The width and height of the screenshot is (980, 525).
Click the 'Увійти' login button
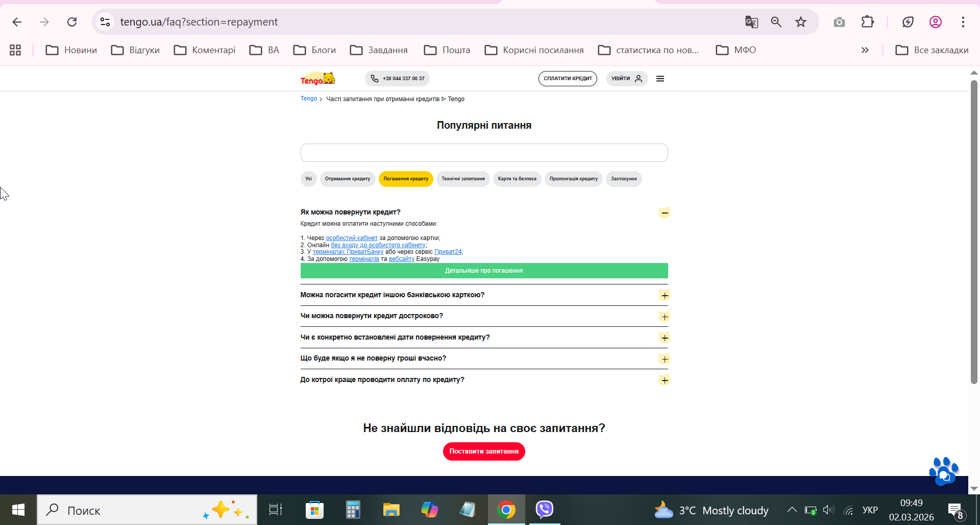point(627,79)
